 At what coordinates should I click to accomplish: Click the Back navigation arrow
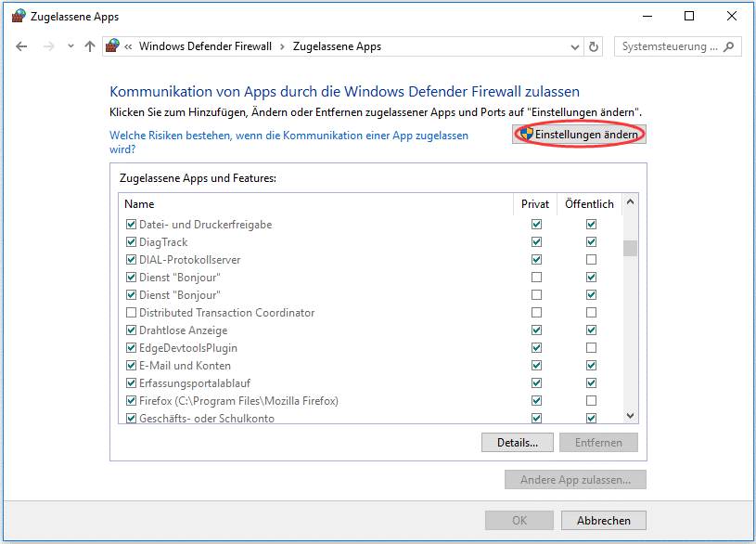tap(21, 46)
